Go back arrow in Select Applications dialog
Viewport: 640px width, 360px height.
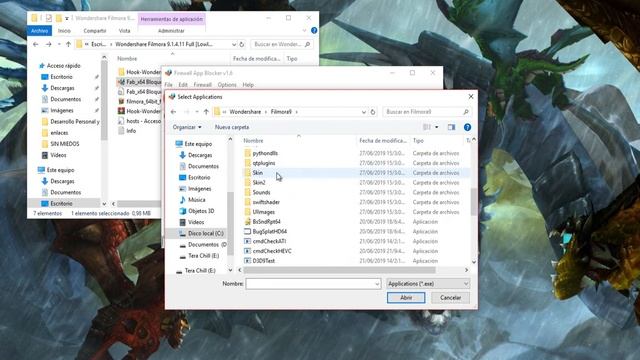tap(173, 112)
